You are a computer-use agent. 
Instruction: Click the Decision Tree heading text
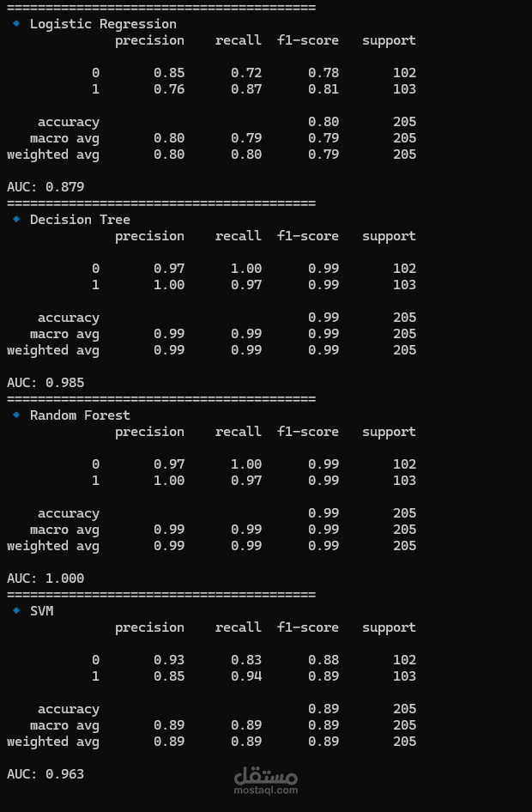[80, 220]
